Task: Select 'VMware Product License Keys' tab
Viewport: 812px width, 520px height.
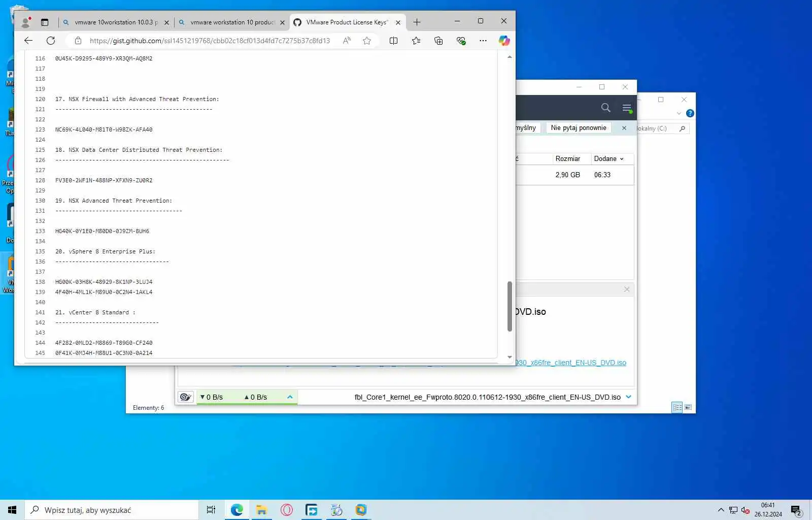Action: pyautogui.click(x=348, y=22)
